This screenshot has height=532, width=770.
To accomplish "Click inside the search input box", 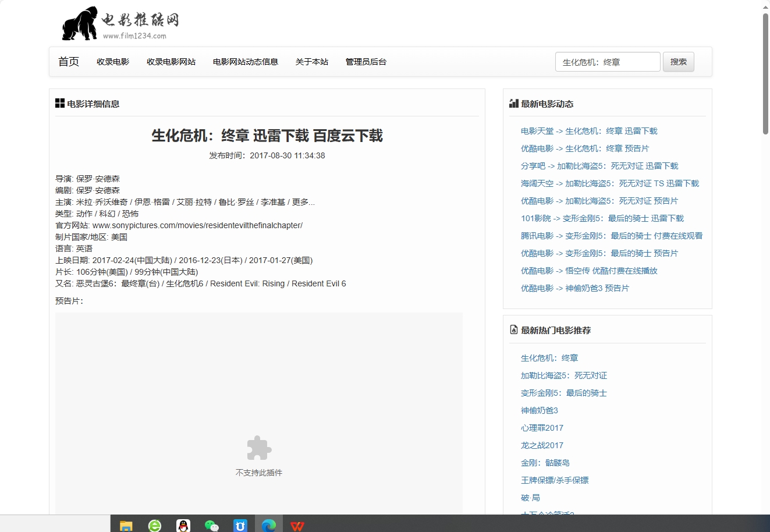I will tap(608, 61).
